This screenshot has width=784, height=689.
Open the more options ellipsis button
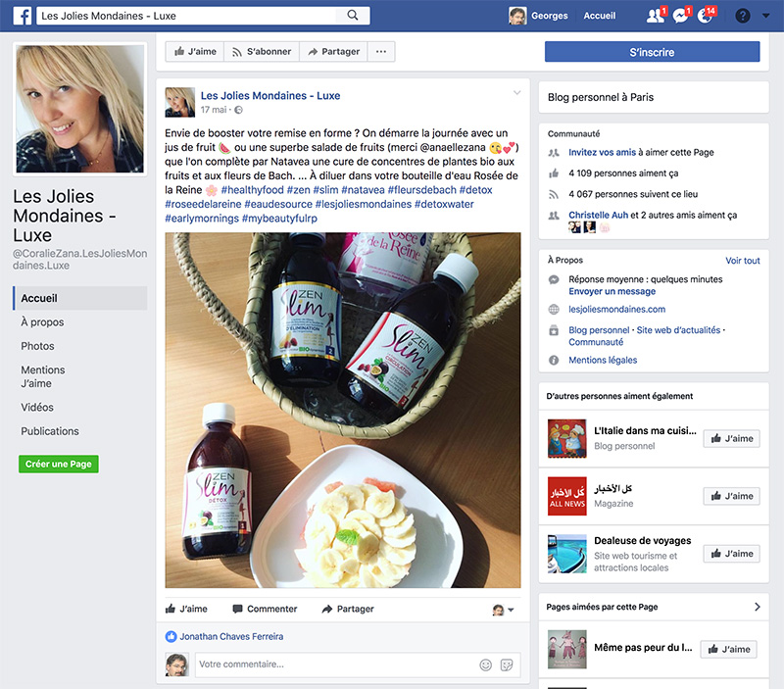coord(381,52)
